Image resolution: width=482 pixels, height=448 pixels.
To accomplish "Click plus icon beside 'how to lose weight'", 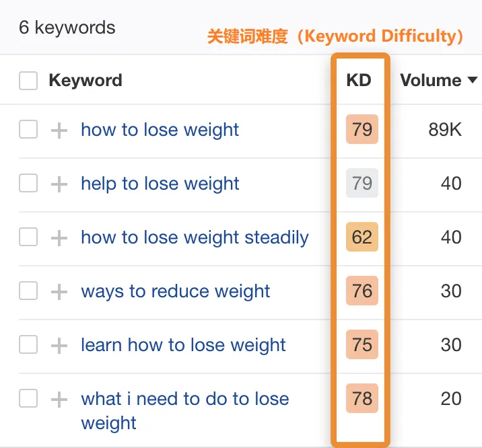I will (60, 130).
